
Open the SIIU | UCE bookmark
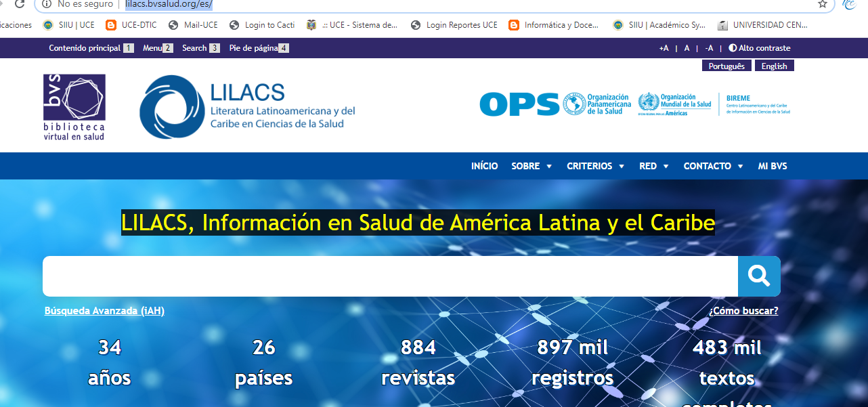69,25
